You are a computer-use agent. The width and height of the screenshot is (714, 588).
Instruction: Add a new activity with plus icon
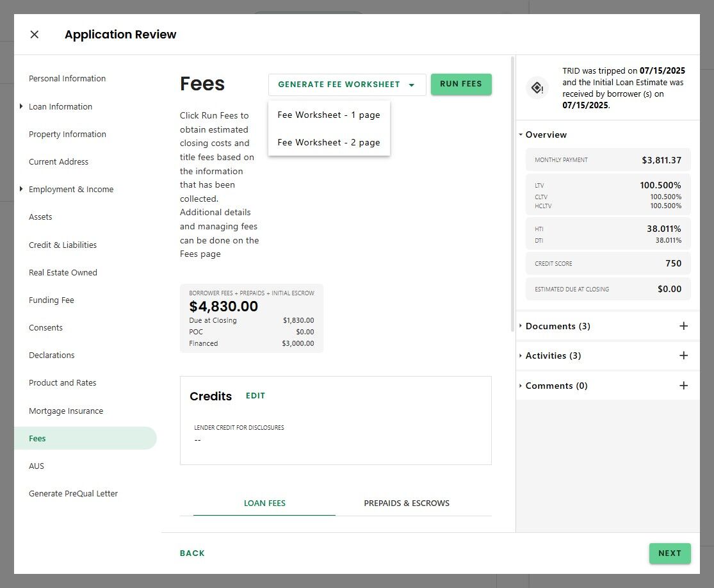683,355
